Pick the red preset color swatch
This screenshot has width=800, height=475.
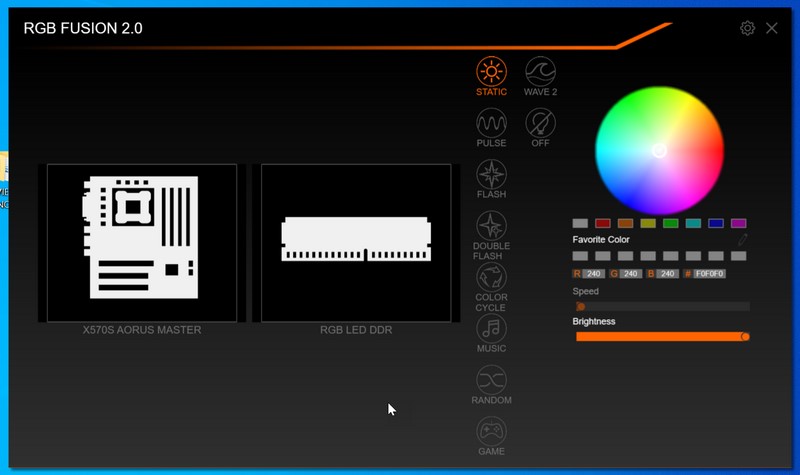pyautogui.click(x=603, y=223)
